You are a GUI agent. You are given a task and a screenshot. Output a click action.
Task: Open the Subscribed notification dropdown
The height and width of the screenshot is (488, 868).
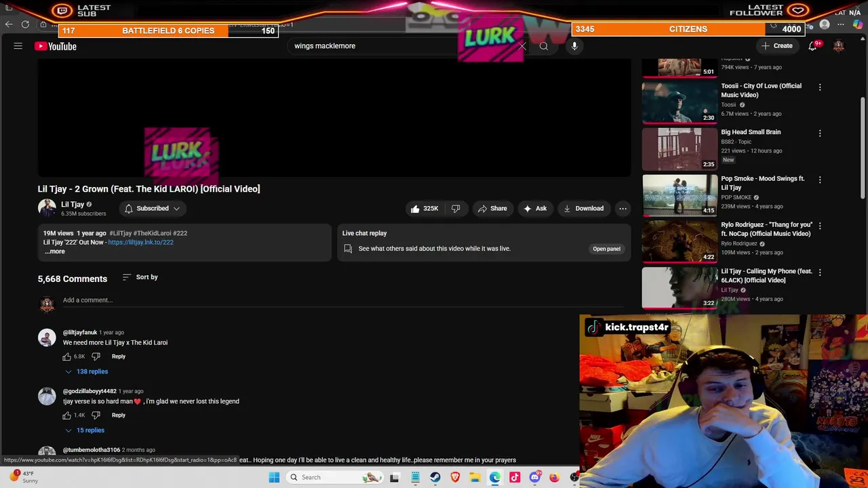coord(153,209)
